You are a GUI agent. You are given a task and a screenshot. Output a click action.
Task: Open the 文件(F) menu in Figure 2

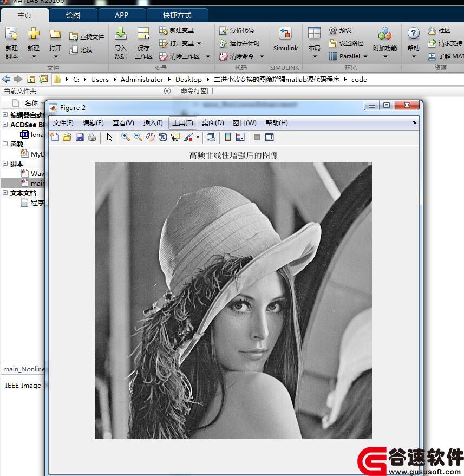(63, 123)
